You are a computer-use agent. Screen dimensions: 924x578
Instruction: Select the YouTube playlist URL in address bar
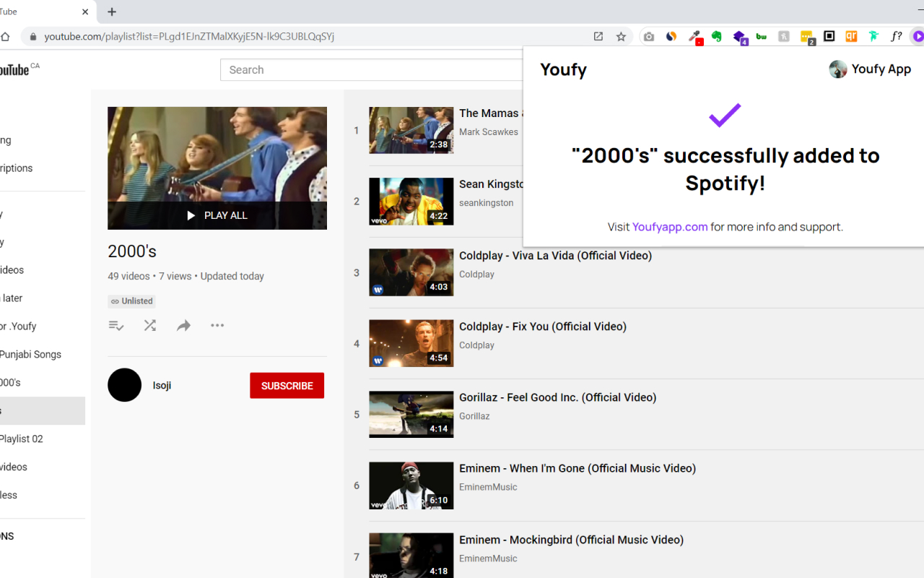pyautogui.click(x=189, y=36)
